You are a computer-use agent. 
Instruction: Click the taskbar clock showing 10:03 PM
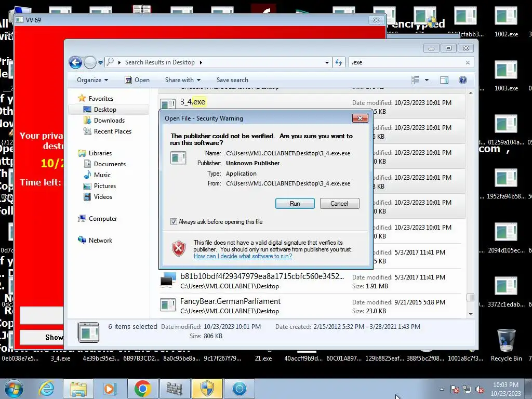(x=506, y=389)
